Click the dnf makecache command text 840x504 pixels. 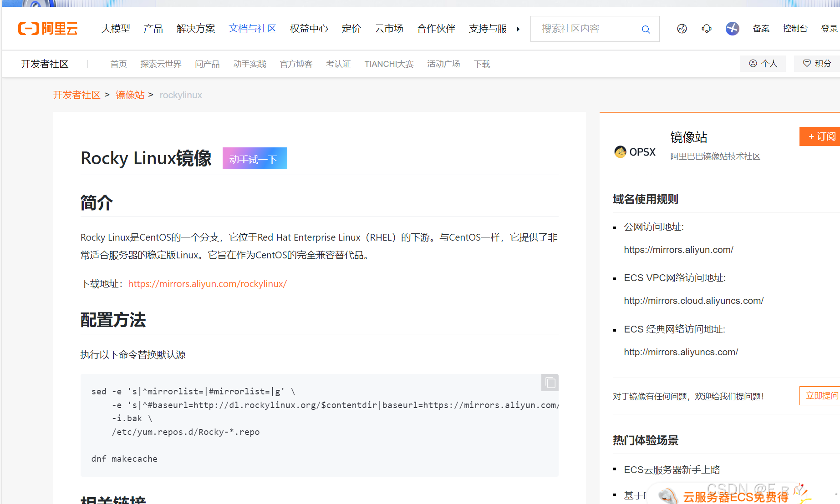[x=124, y=459]
